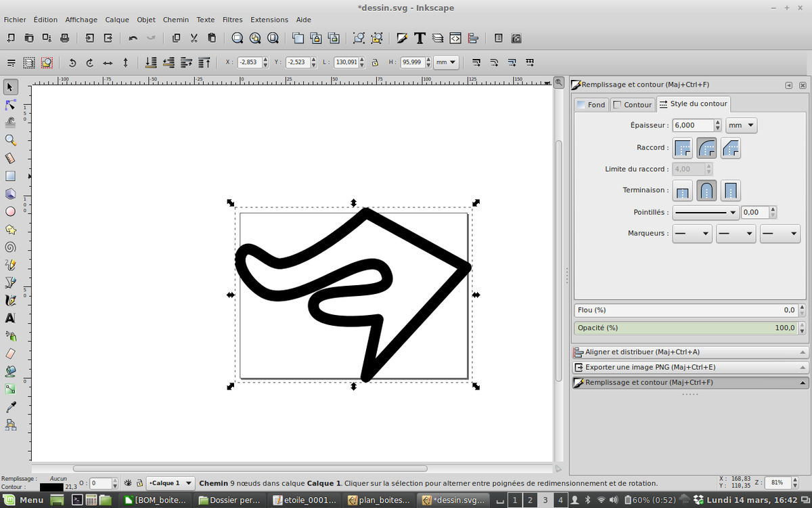Click the Star and polygon tool
The width and height of the screenshot is (812, 508).
click(10, 230)
